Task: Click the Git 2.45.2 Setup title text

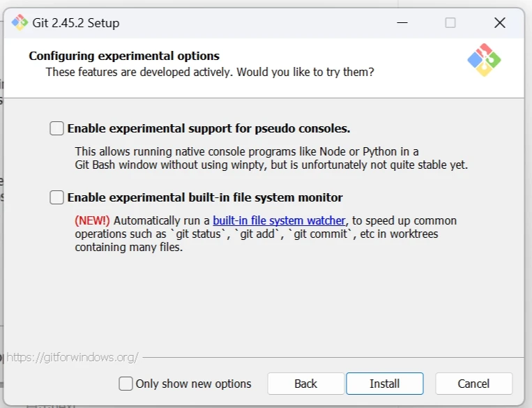Action: pos(75,23)
